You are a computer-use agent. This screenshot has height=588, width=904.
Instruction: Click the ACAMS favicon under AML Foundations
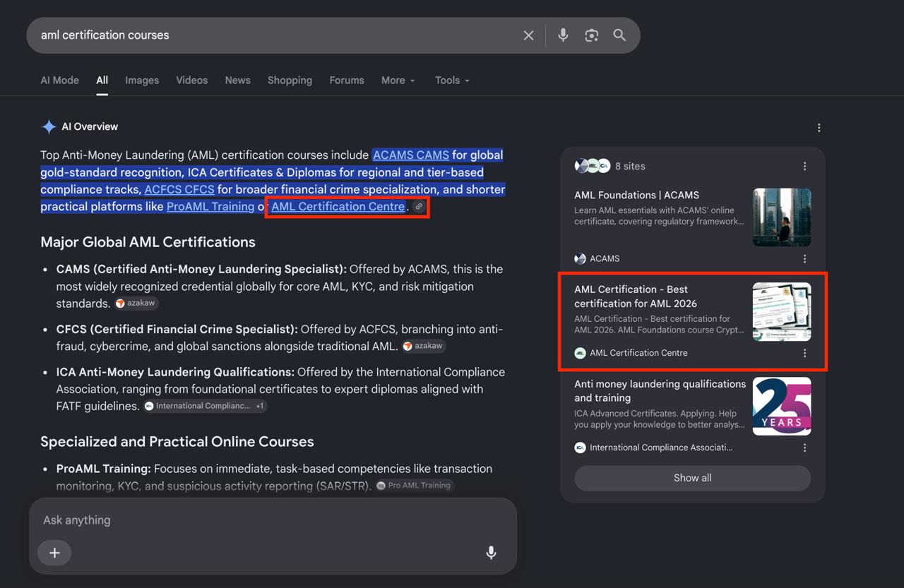(x=580, y=259)
